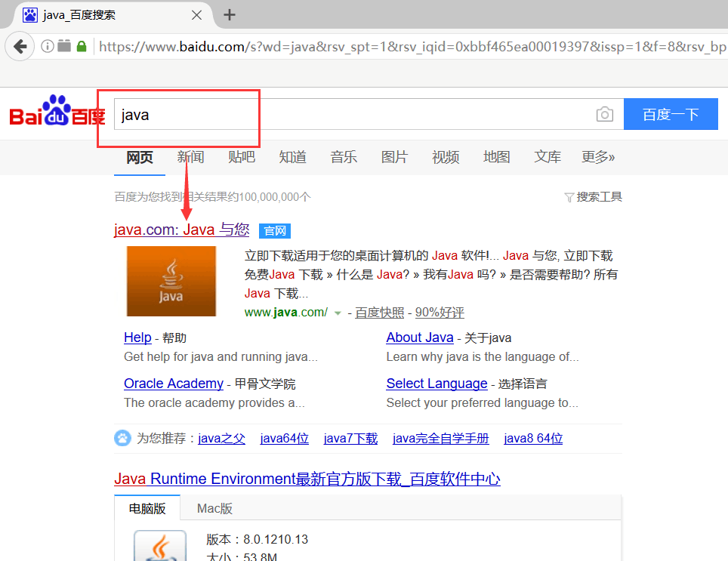Click the green padlock security icon
This screenshot has width=728, height=561.
coord(82,46)
